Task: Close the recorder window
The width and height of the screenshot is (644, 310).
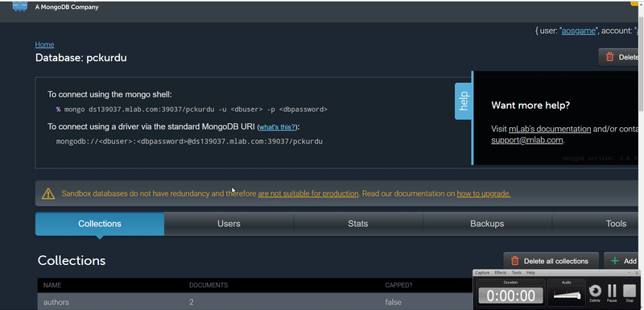Action: [x=637, y=273]
